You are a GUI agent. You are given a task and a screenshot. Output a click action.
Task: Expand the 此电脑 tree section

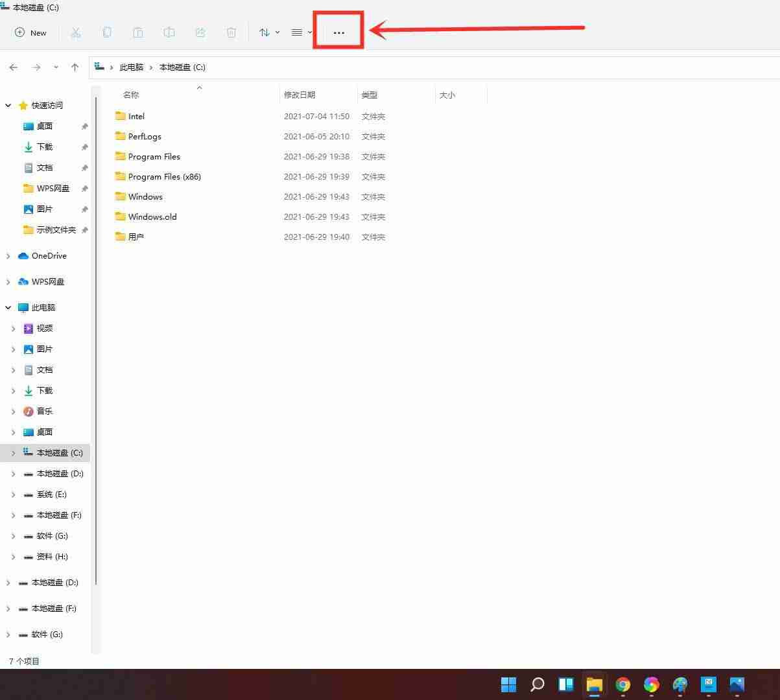pyautogui.click(x=8, y=307)
